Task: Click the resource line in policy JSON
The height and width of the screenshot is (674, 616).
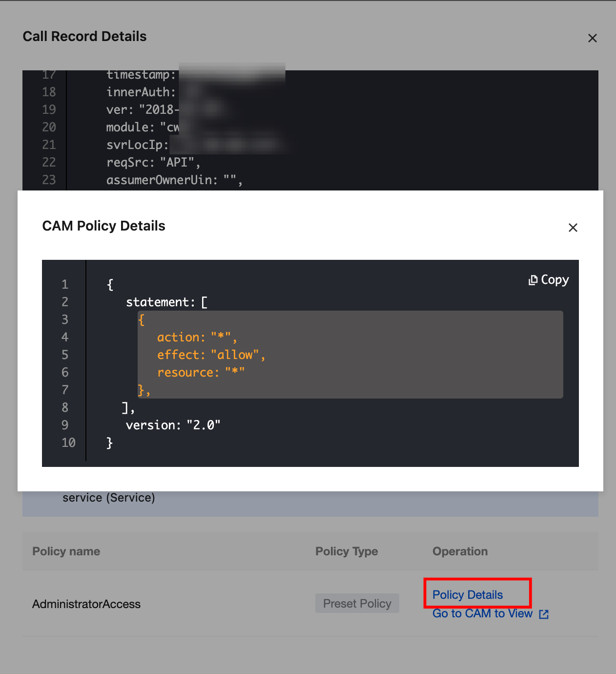Action: pos(201,373)
